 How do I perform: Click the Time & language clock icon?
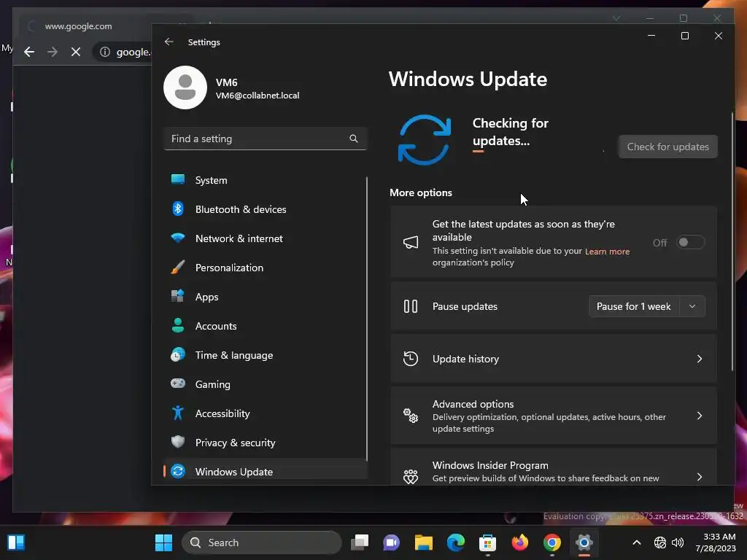178,355
